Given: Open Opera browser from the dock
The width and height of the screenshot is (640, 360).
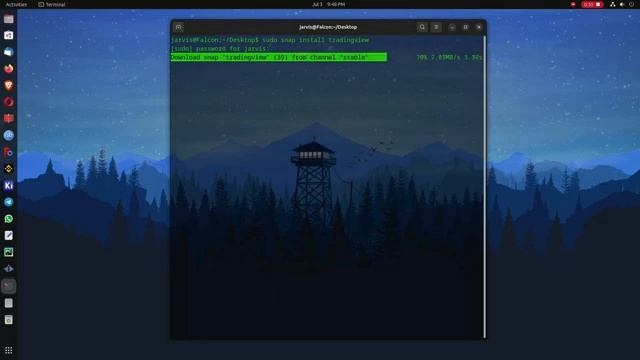Looking at the screenshot, I should [x=9, y=102].
